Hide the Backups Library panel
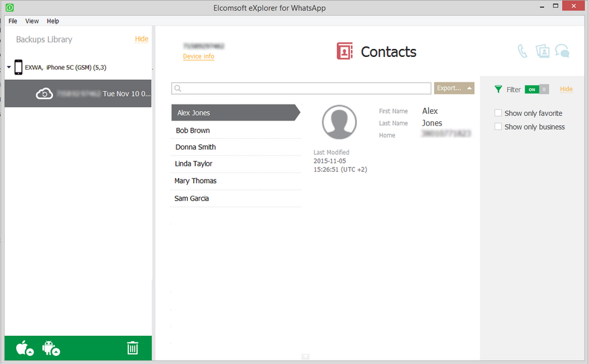The height and width of the screenshot is (364, 589). 142,39
